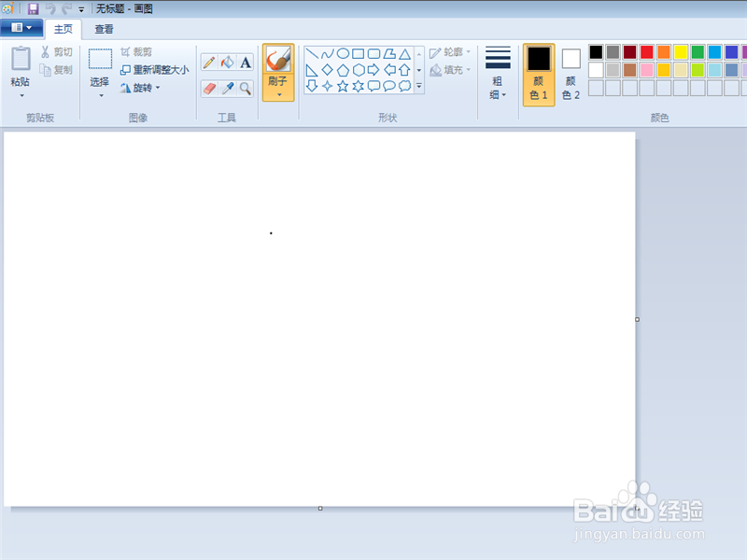
Task: Choose the Polygon shape
Action: tap(389, 53)
